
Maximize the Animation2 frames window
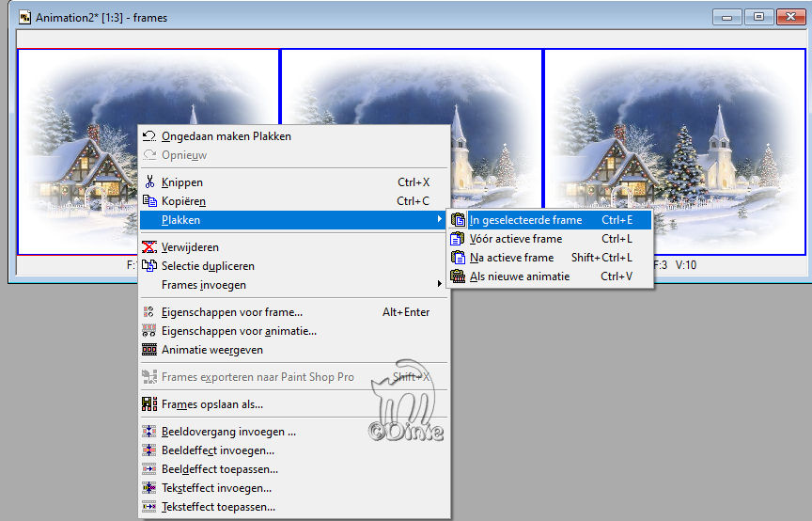758,17
